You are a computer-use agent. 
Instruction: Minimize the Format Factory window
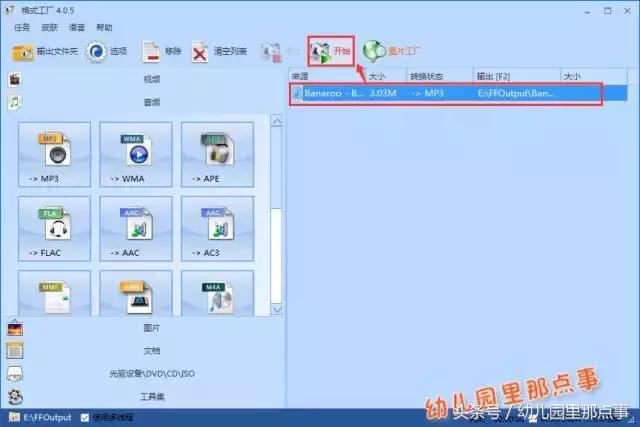coord(587,11)
